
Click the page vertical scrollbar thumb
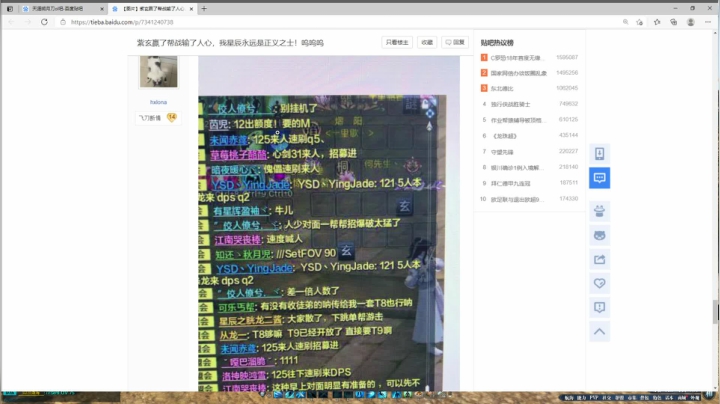click(x=715, y=312)
